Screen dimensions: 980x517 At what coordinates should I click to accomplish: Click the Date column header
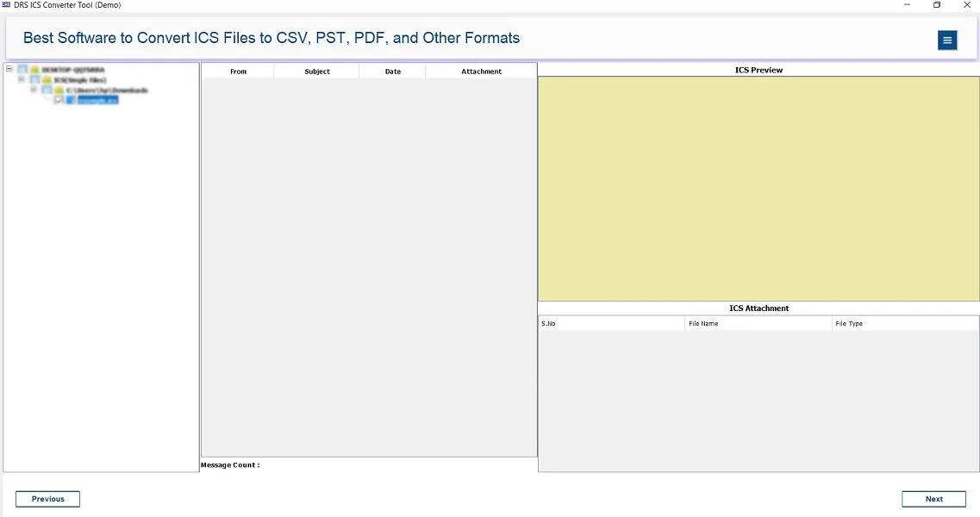click(393, 72)
